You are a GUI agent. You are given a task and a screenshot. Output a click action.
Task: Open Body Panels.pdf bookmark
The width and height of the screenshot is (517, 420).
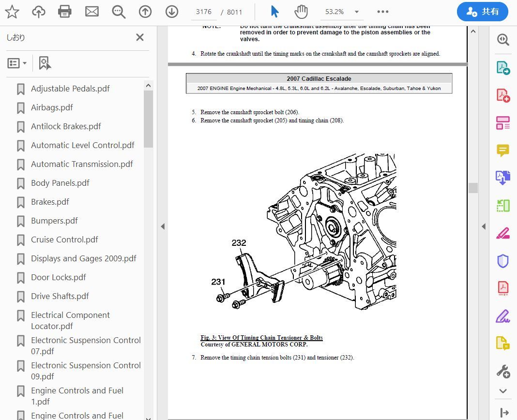60,183
